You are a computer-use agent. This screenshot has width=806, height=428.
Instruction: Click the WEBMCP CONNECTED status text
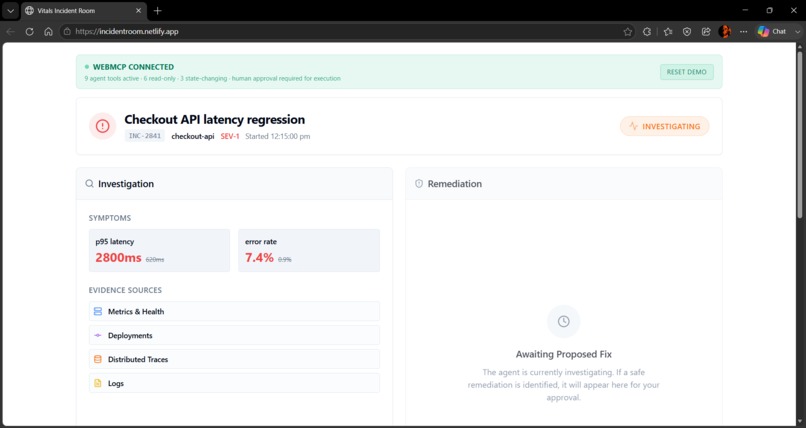coord(133,67)
